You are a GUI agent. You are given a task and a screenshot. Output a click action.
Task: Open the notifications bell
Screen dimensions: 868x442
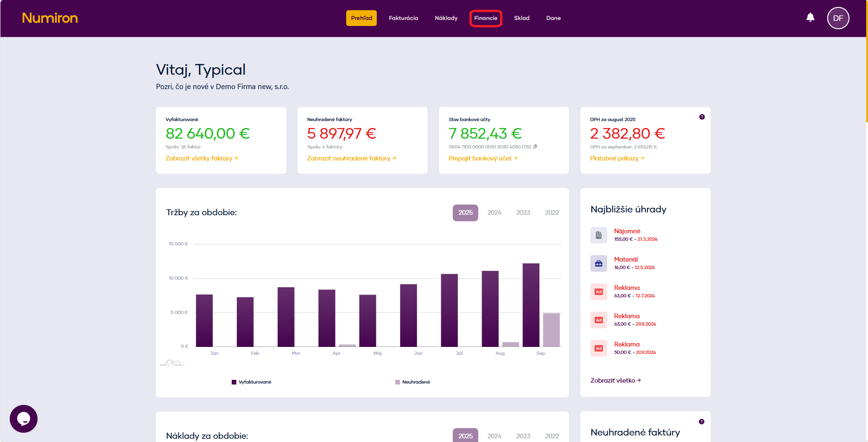point(810,17)
